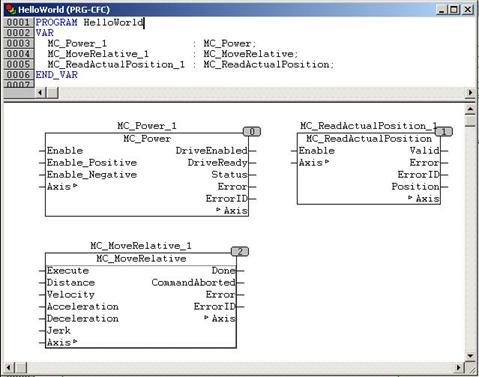The width and height of the screenshot is (479, 377).
Task: Click execution order badge 0 on MC_Power
Action: [252, 132]
